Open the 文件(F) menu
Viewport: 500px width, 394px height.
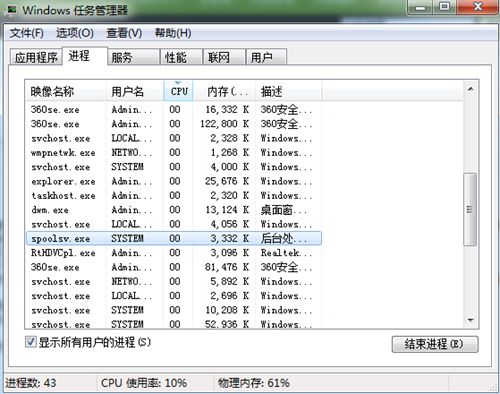click(x=26, y=33)
